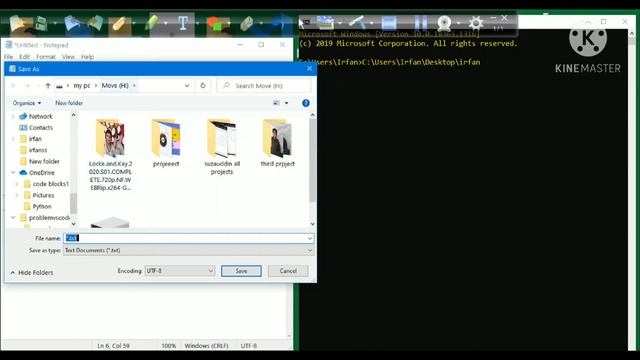Click the screenshot picture icon in recorder toolbar
This screenshot has height=360, width=640.
325,22
